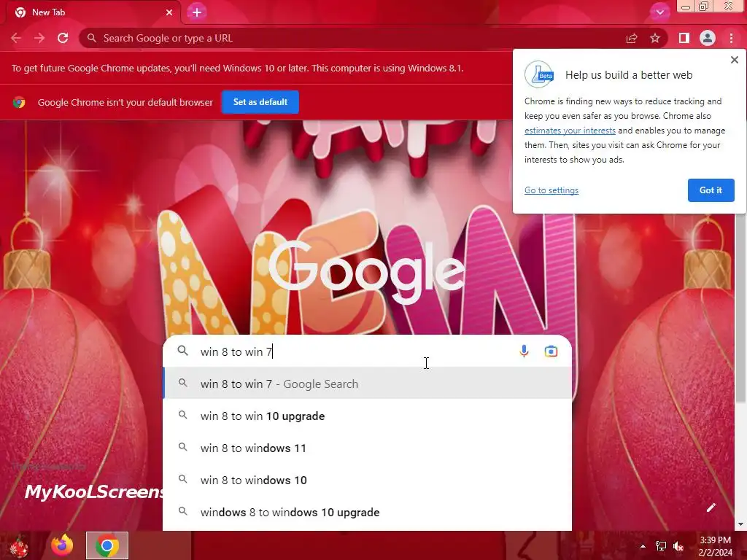Screen dimensions: 747x560
Task: Click the search magnifier icon in Google box
Action: point(183,351)
